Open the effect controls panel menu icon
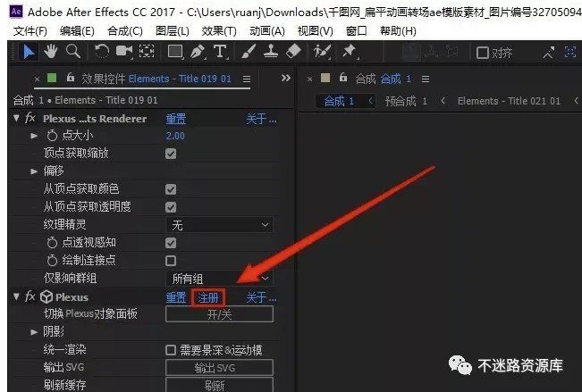This screenshot has width=582, height=392. coord(247,79)
